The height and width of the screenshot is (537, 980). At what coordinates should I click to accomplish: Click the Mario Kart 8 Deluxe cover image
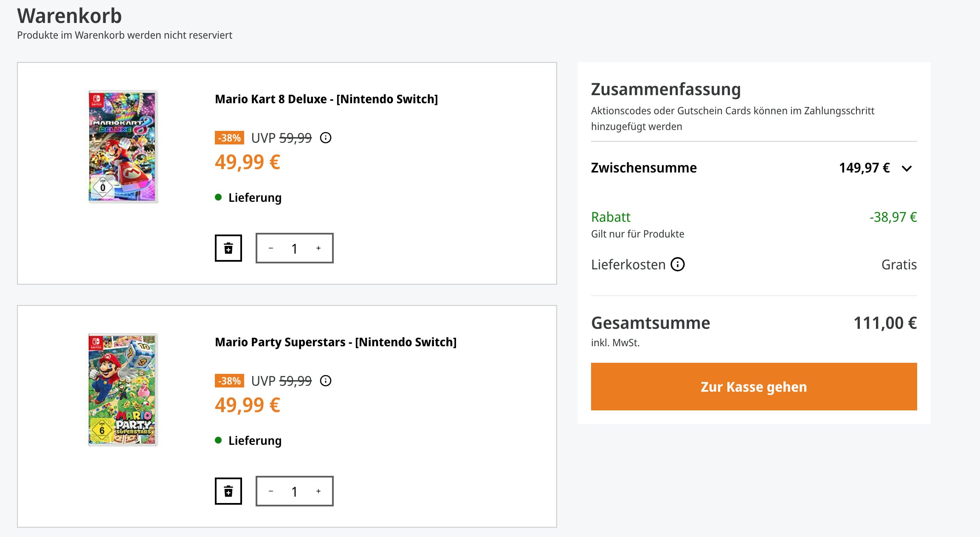click(123, 146)
